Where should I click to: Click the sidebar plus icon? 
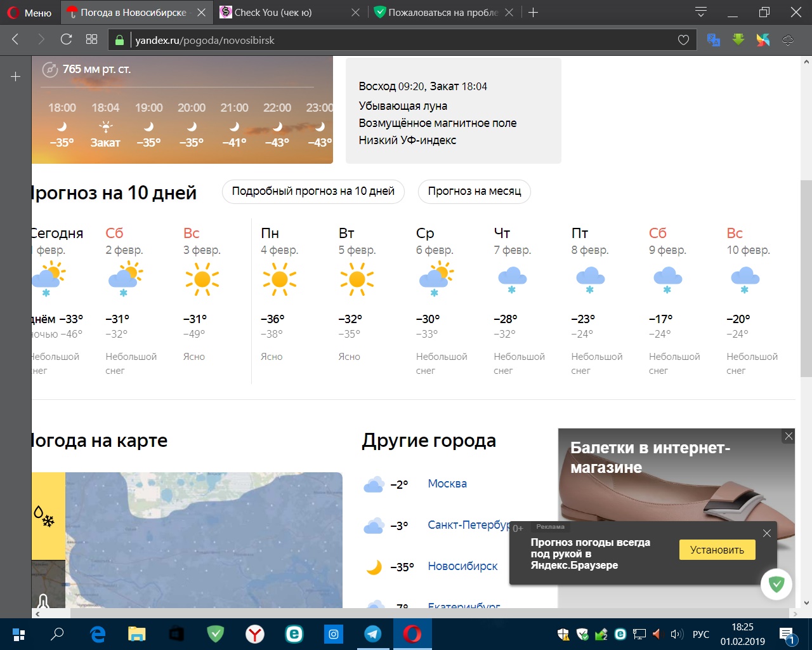coord(16,77)
